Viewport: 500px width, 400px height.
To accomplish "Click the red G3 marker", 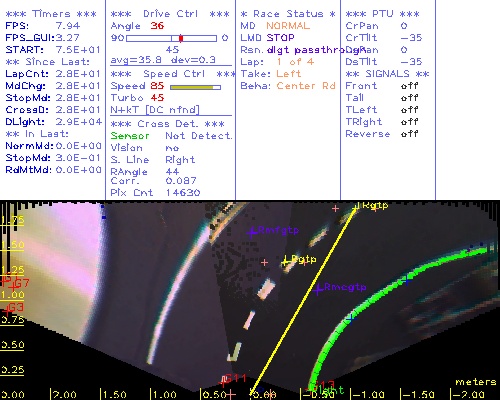I will [7, 311].
